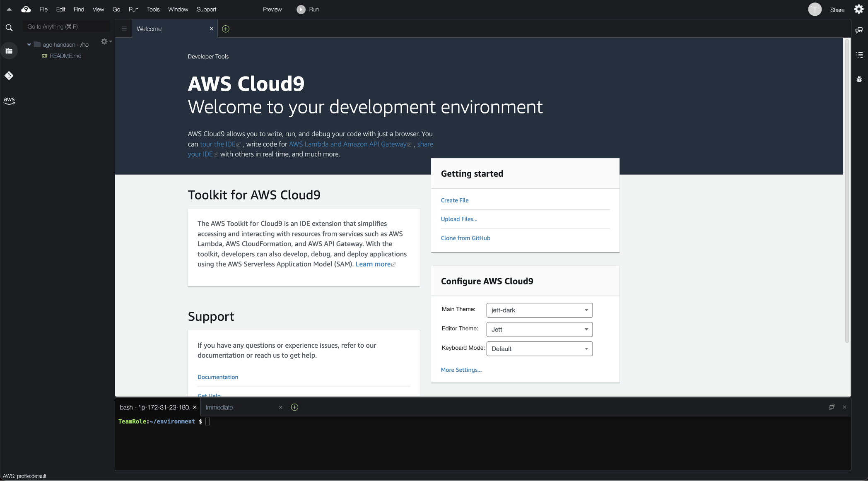This screenshot has height=481, width=868.
Task: Click the Upload Files link
Action: [459, 219]
